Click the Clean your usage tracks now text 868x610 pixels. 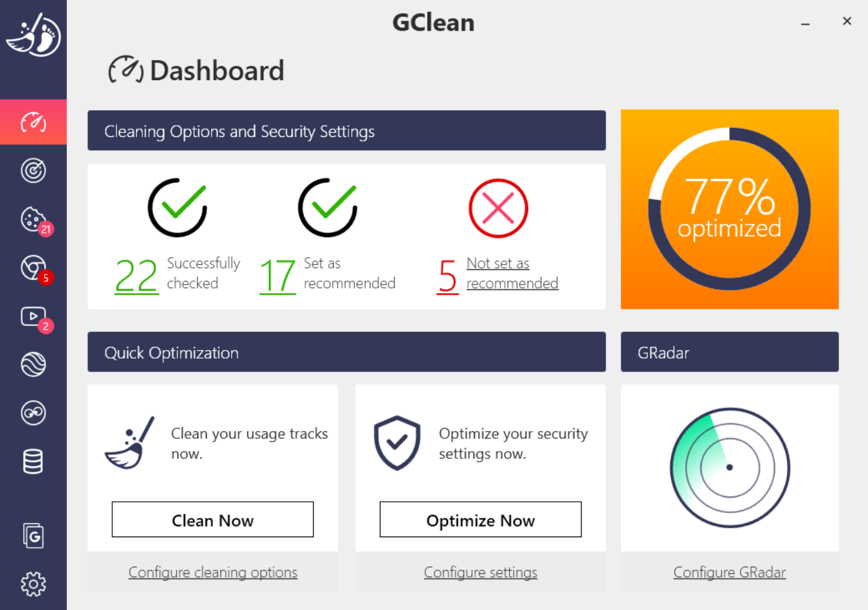[250, 444]
